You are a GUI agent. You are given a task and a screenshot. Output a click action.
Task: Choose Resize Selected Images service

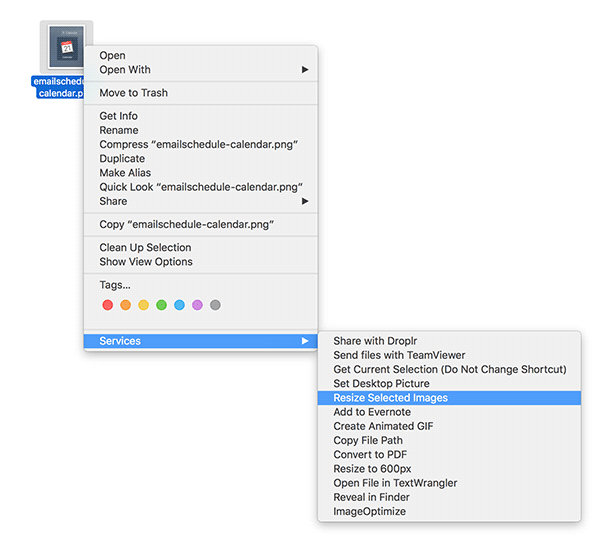coord(449,398)
